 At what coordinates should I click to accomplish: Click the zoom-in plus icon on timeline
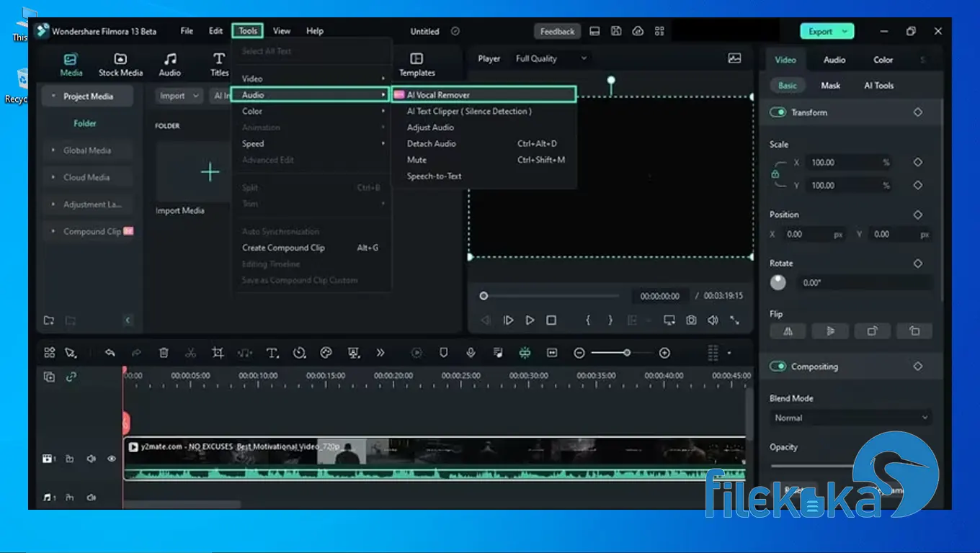pyautogui.click(x=664, y=353)
